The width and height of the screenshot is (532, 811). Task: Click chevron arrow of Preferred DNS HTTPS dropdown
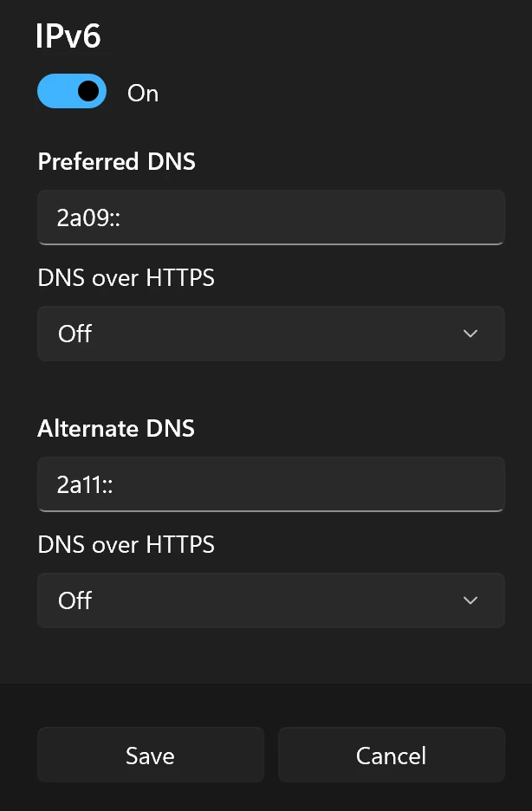[470, 334]
